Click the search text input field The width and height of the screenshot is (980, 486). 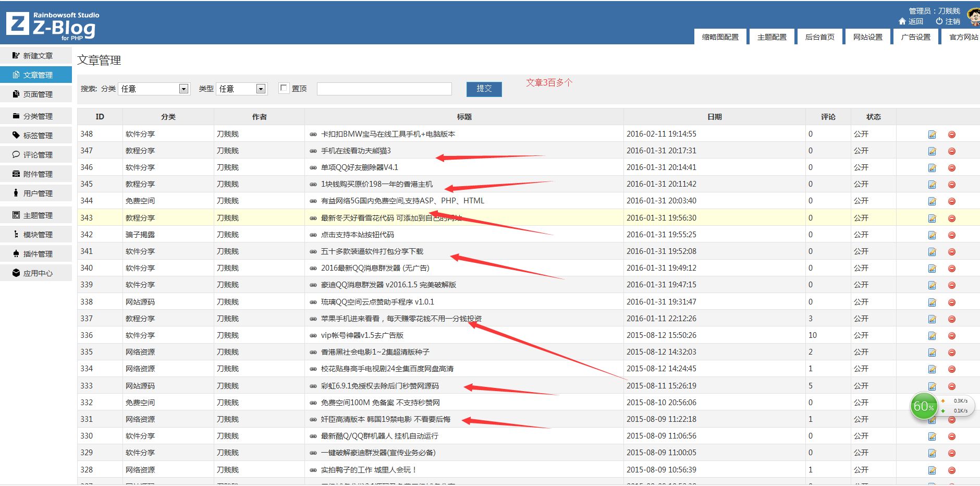pos(384,89)
